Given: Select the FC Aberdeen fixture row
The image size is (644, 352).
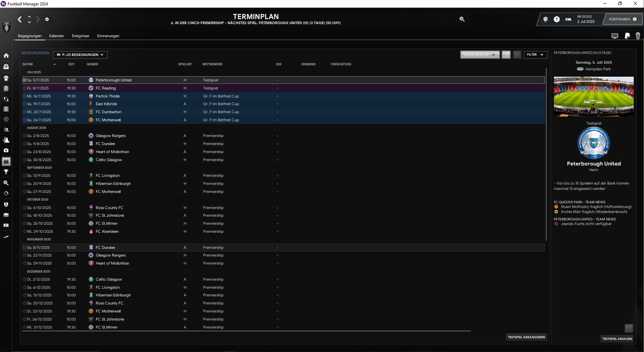Looking at the screenshot, I should 283,232.
